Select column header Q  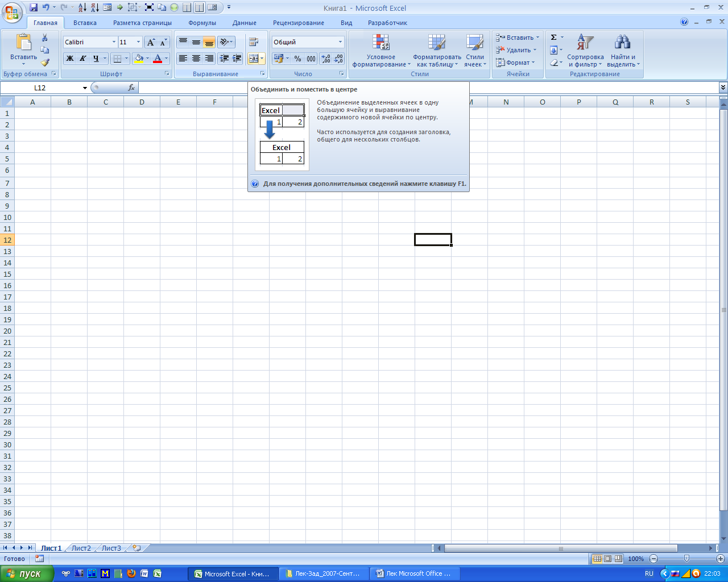point(615,102)
